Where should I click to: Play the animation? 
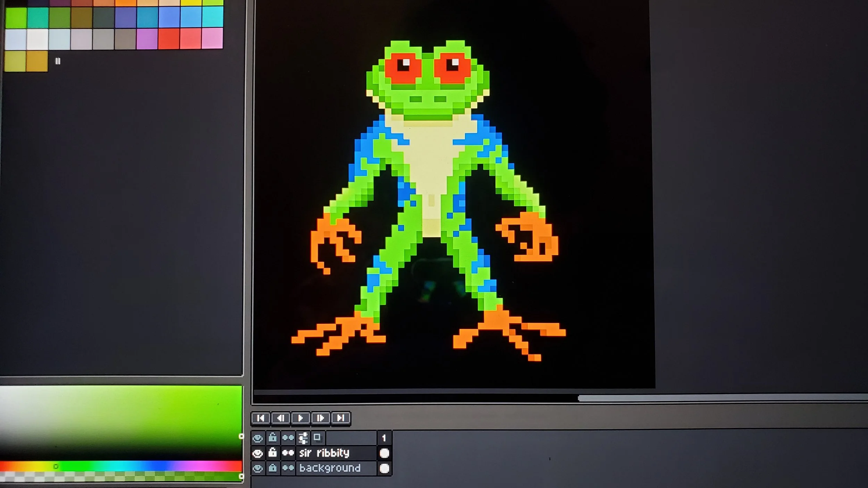[301, 418]
